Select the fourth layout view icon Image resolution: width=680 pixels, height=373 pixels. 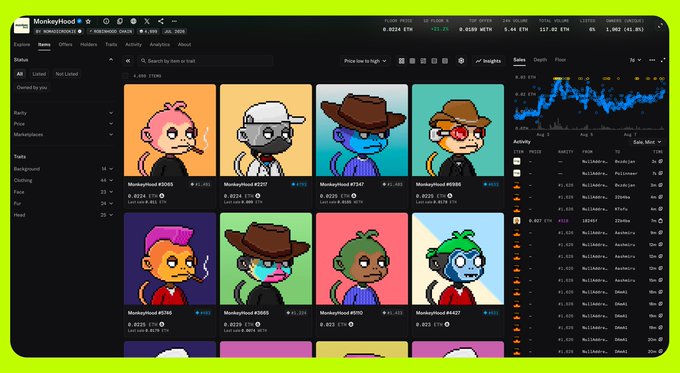434,61
